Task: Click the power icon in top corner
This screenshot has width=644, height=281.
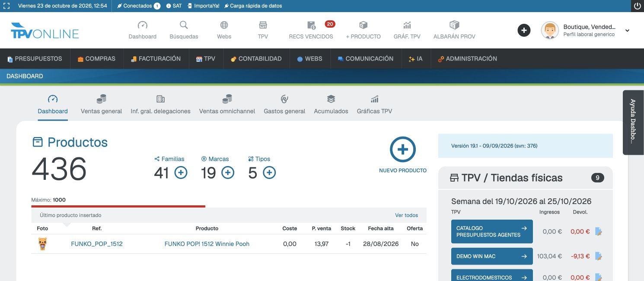Action: [638, 6]
